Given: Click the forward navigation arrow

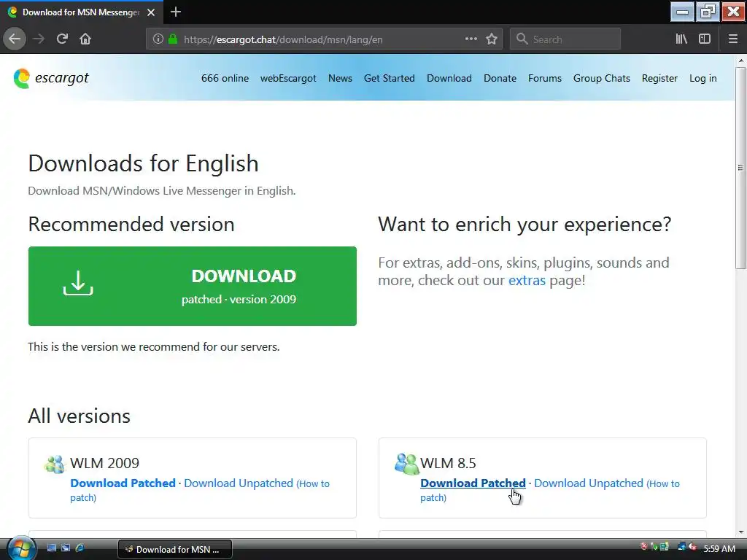Looking at the screenshot, I should [x=39, y=39].
